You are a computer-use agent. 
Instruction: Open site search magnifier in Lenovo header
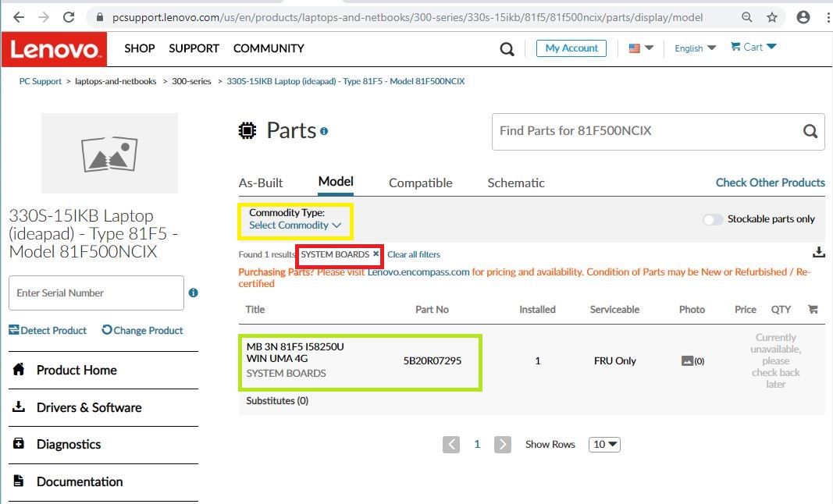(x=507, y=49)
